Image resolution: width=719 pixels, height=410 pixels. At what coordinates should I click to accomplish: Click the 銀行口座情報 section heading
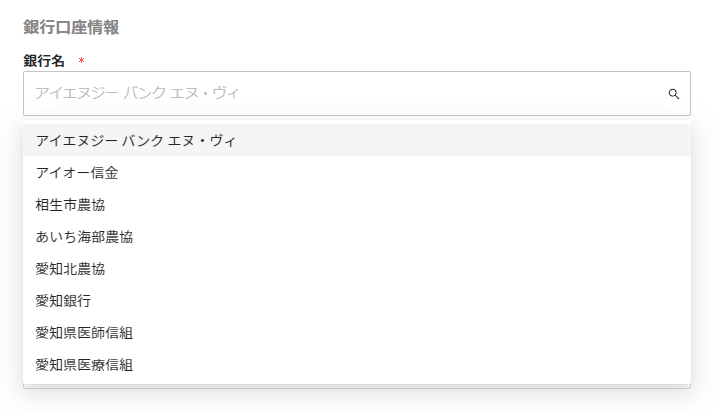point(71,27)
